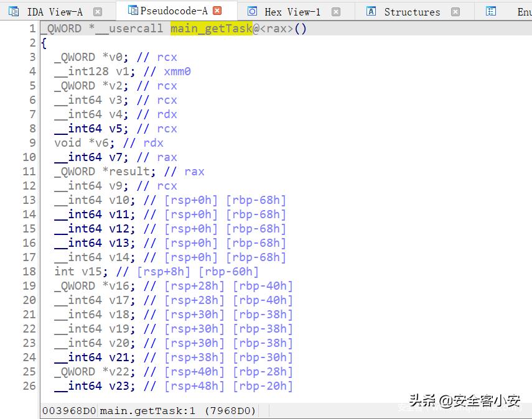Select the Pseudocode-A tab
Image resolution: width=532 pixels, height=419 pixels.
click(x=174, y=11)
